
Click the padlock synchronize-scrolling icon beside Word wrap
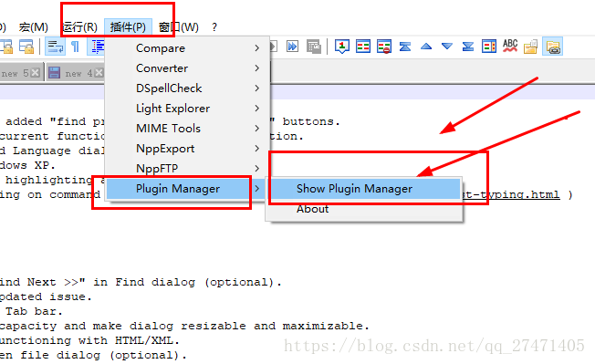[26, 47]
